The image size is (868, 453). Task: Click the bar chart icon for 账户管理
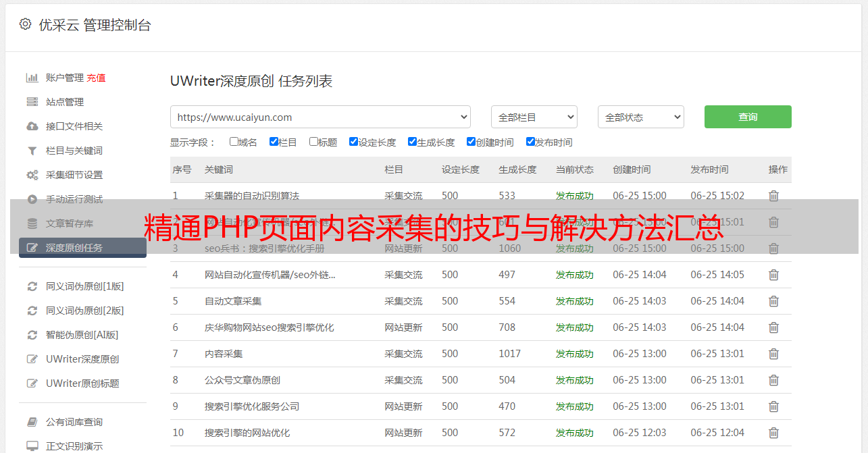pos(32,78)
